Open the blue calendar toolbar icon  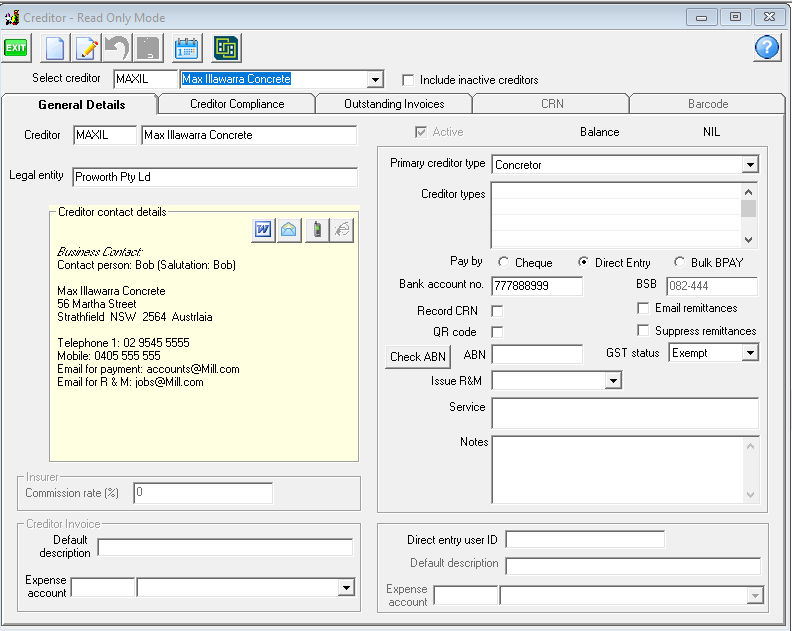tap(186, 47)
